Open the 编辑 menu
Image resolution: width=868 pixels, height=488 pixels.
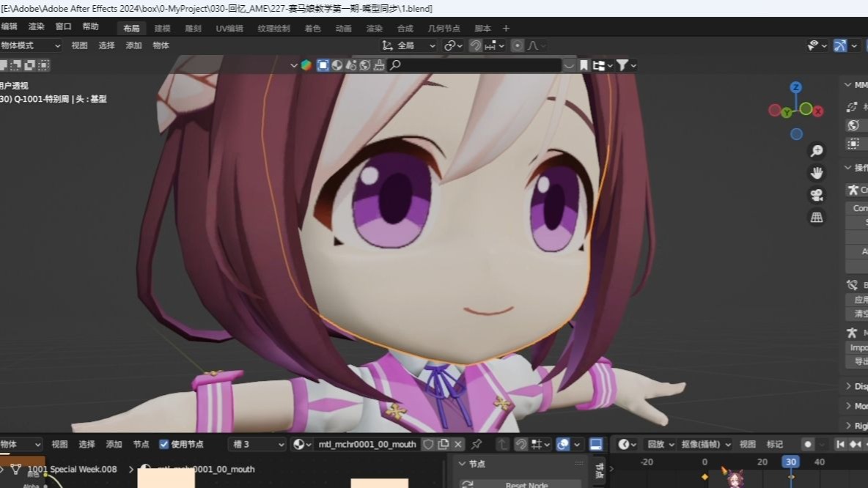point(9,26)
